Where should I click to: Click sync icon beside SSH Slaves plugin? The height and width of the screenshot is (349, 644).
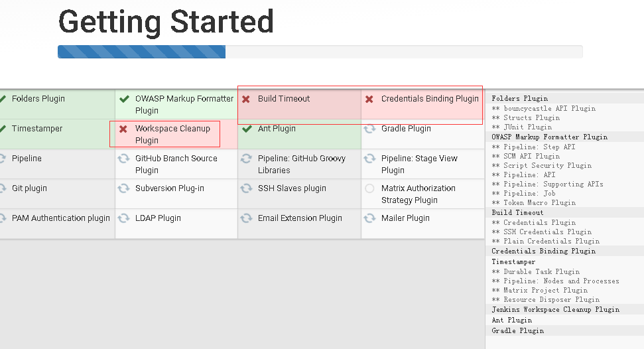(246, 188)
